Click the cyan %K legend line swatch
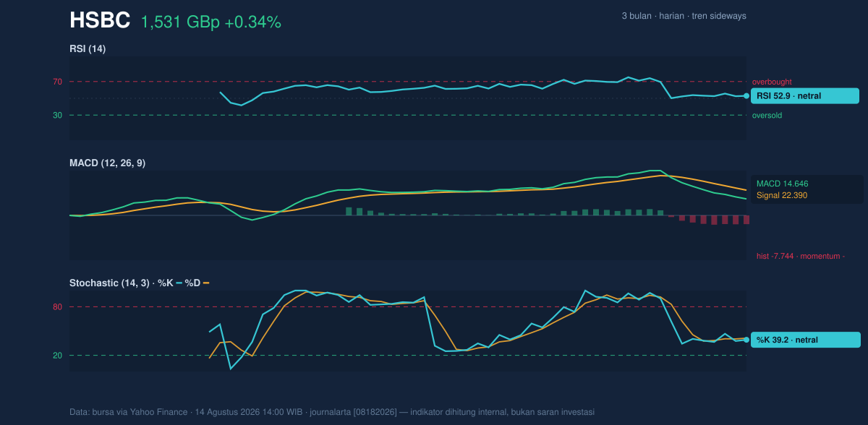The height and width of the screenshot is (425, 868). 179,283
